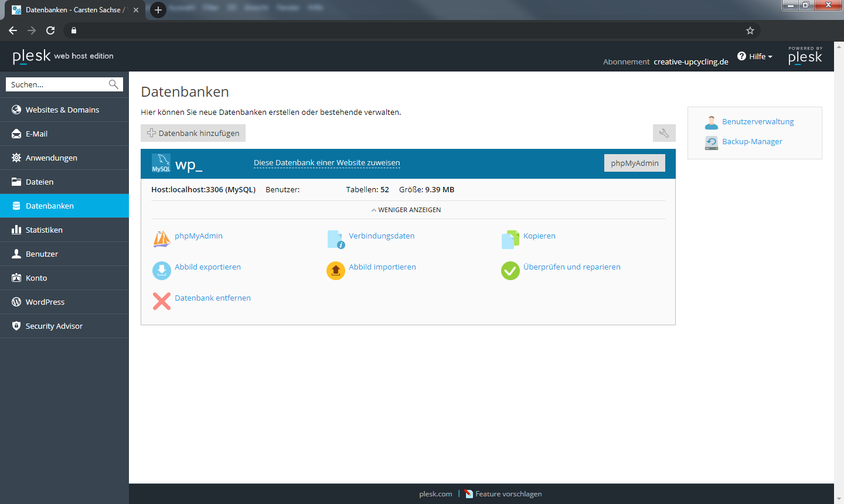Select Datenbanken in the sidebar
The height and width of the screenshot is (504, 844).
[64, 206]
